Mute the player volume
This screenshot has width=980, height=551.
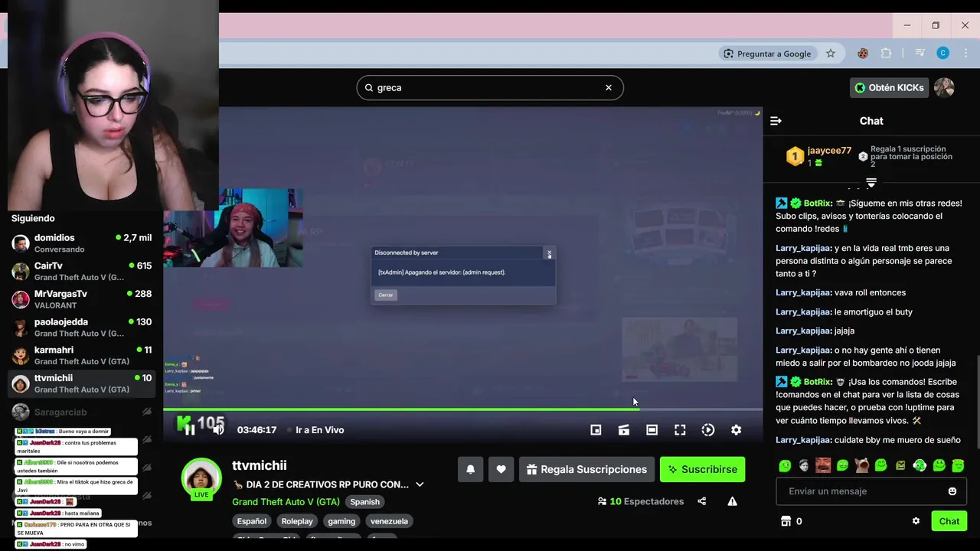tap(218, 429)
